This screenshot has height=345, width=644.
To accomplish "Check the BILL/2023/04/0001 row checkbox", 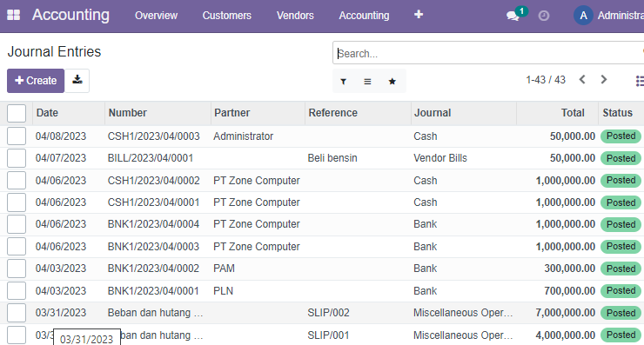I will tap(17, 158).
